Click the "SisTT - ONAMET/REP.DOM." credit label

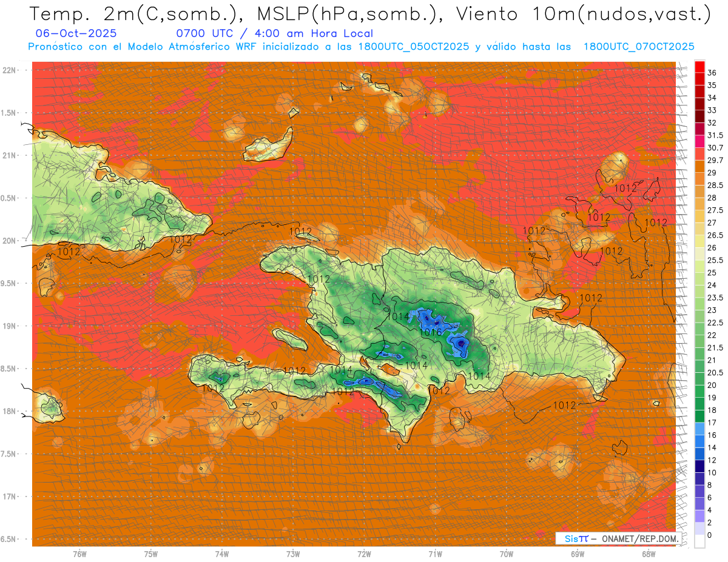pyautogui.click(x=618, y=538)
